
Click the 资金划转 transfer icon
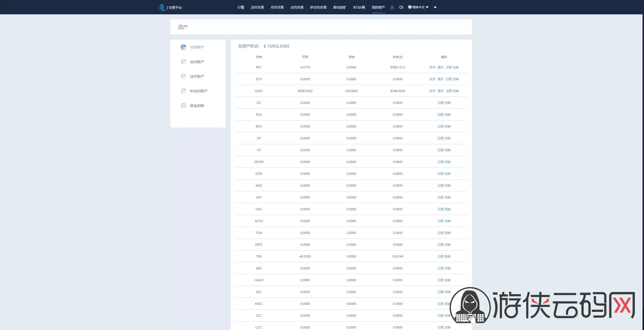183,105
